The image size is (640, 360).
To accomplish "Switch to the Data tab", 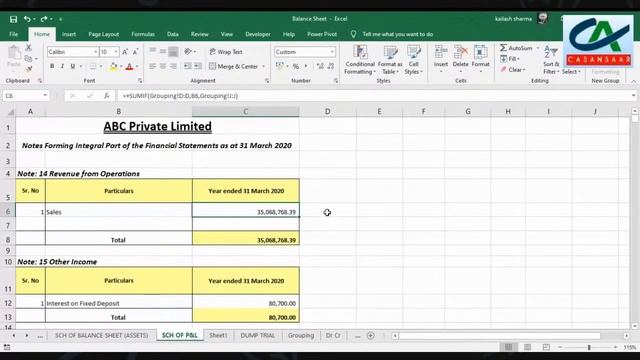I will 173,34.
